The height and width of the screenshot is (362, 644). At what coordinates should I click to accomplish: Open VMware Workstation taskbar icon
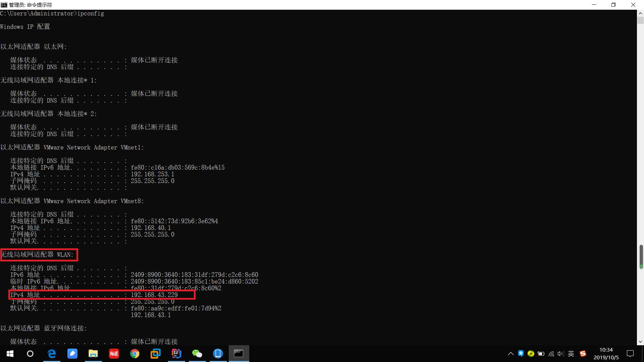point(156,354)
